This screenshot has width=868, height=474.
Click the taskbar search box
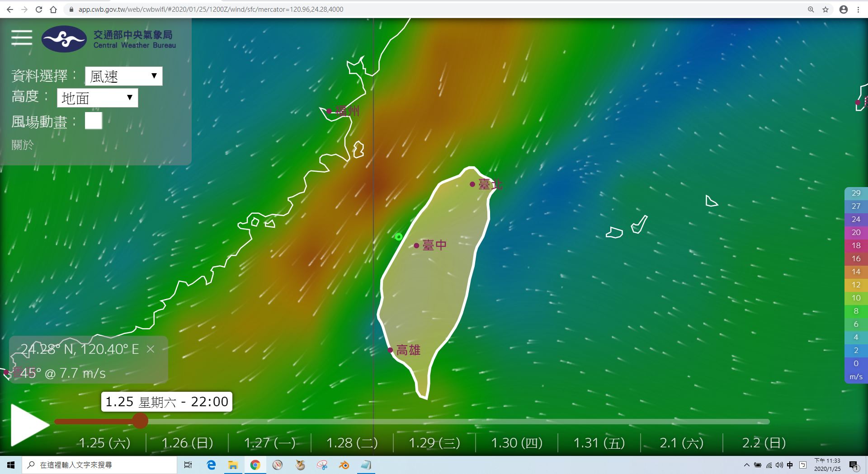(x=99, y=465)
